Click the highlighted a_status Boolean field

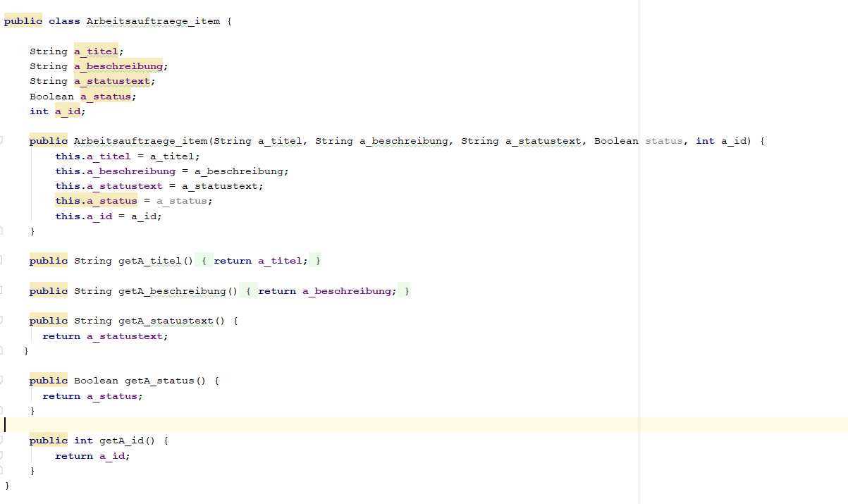tap(106, 97)
